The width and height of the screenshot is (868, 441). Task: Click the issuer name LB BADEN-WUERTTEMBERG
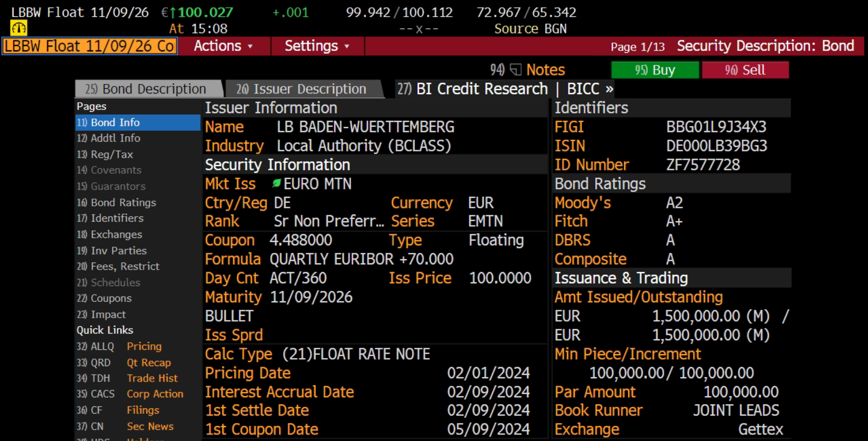365,127
